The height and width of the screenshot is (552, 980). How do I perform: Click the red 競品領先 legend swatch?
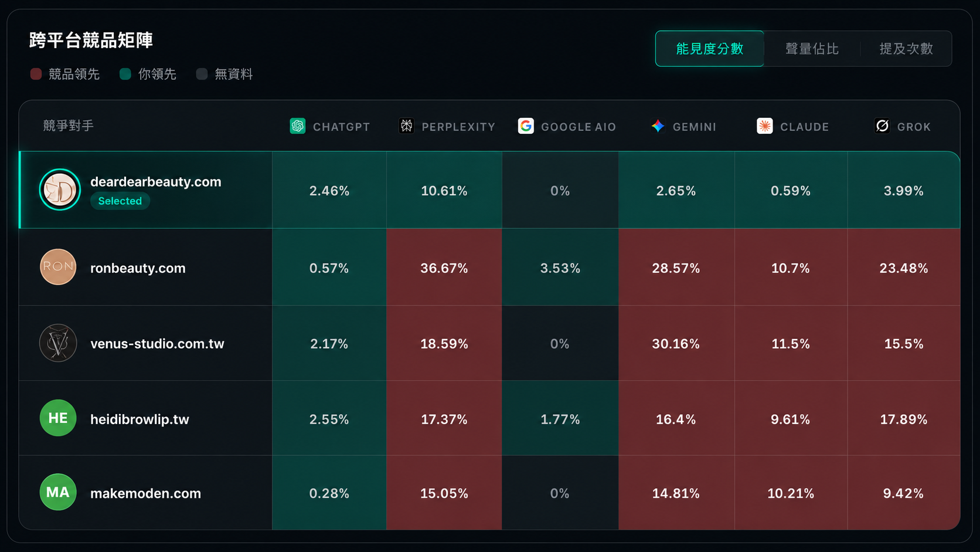coord(36,74)
